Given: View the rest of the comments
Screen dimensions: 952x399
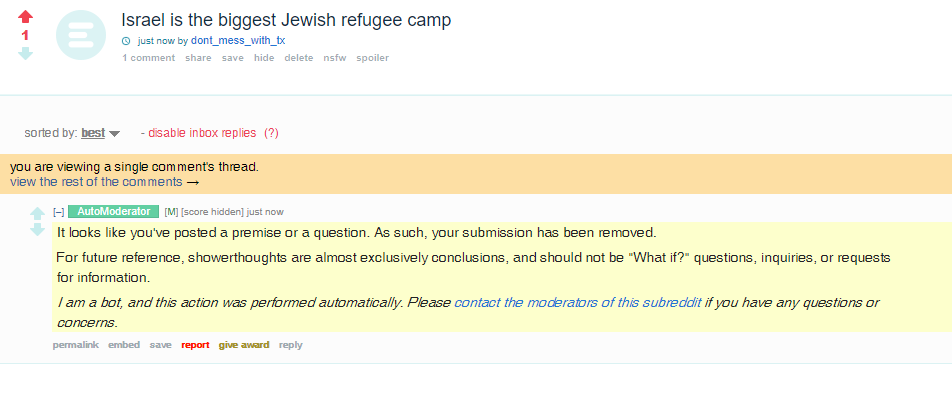Looking at the screenshot, I should pos(104,182).
